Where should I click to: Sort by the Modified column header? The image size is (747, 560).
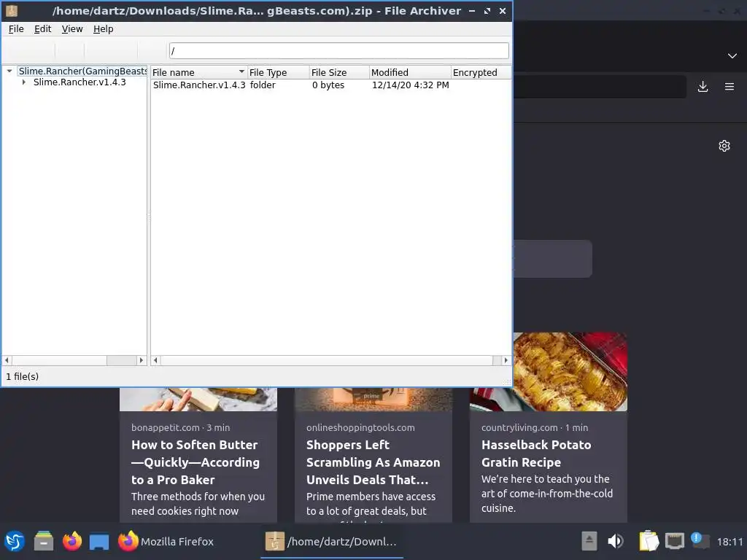click(x=410, y=72)
